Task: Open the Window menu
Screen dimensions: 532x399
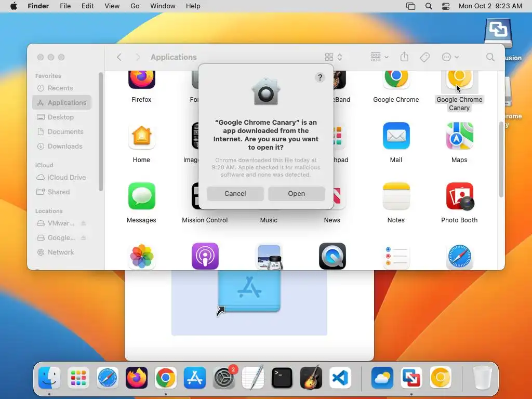Action: 163,6
